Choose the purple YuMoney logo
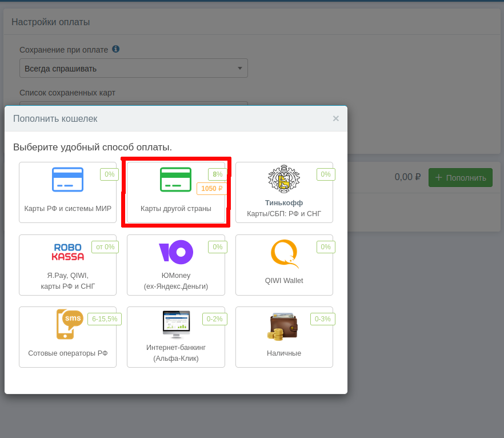Screen dimensions: 504x438 click(175, 252)
